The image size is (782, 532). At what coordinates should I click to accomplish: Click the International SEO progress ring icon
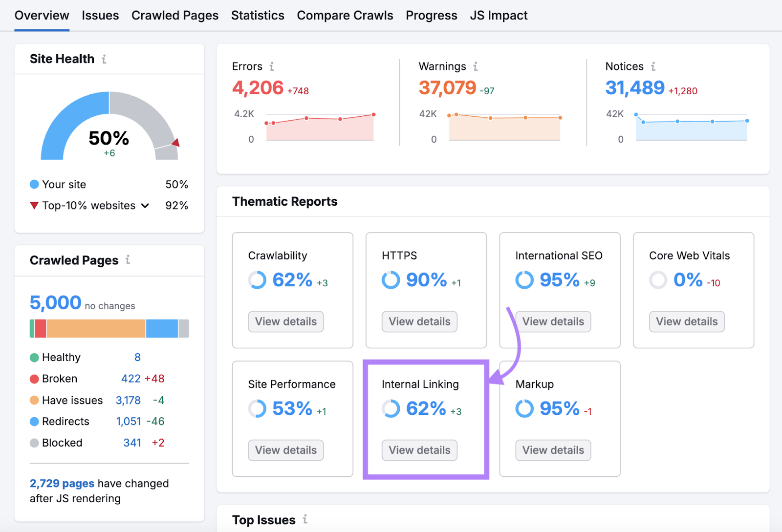(x=524, y=280)
